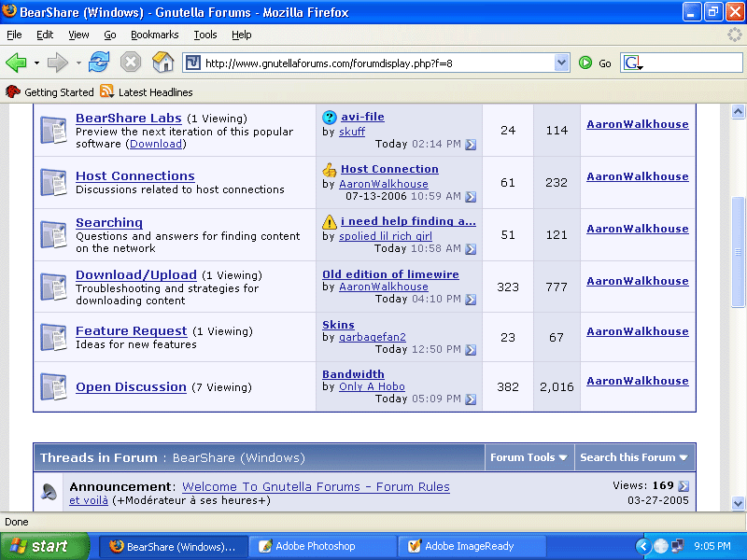Click the Feature Request forum status icon
747x560 pixels.
click(53, 337)
